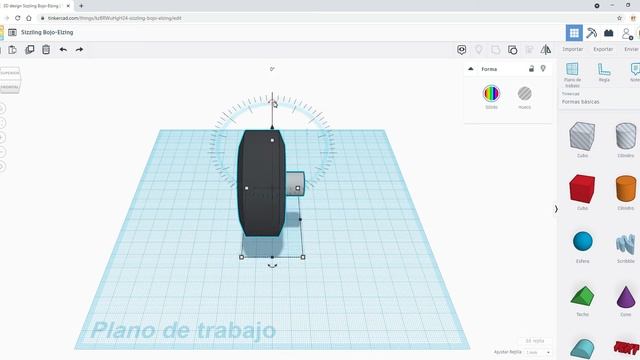Click the Enviar button
The image size is (640, 360).
click(631, 49)
